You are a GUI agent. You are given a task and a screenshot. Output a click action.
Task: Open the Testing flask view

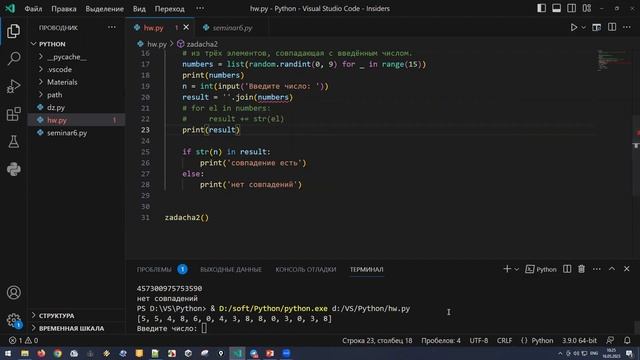[x=13, y=142]
